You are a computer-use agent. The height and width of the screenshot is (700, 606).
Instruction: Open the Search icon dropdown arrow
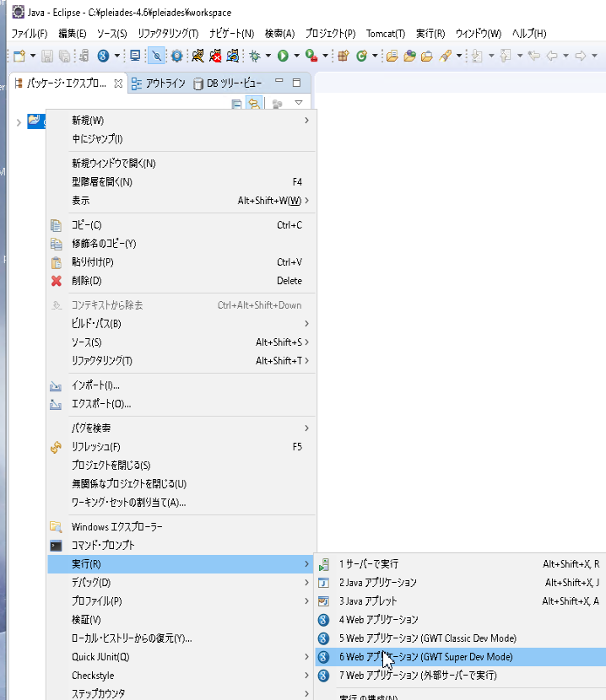coord(458,56)
